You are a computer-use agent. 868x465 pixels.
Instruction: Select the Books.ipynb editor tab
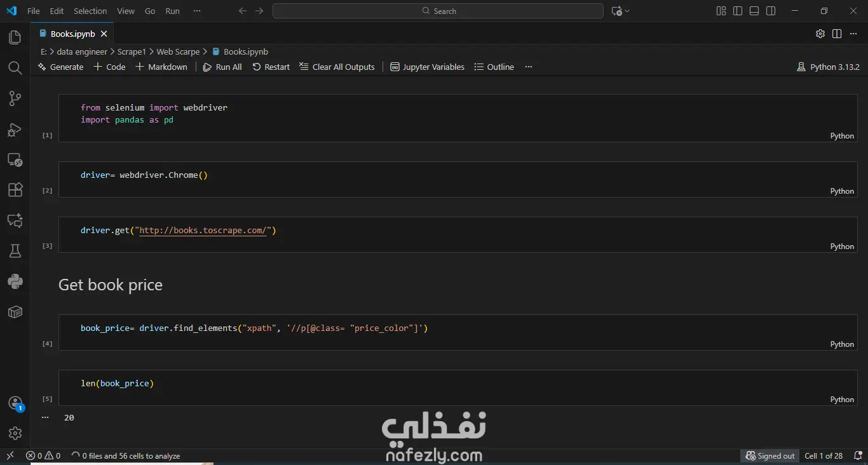(x=72, y=34)
